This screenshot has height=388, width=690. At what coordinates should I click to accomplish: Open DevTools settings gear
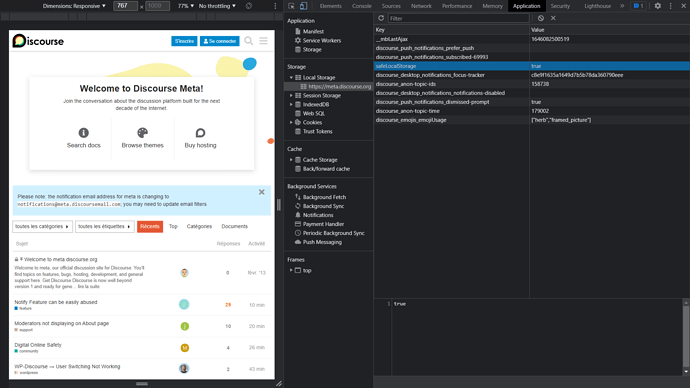657,6
